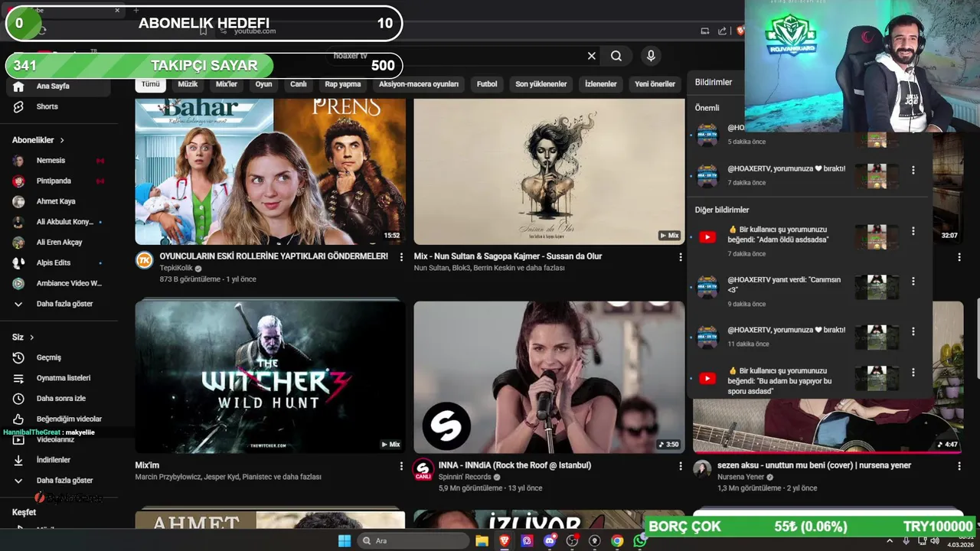Expand the Siz section header

click(x=23, y=337)
